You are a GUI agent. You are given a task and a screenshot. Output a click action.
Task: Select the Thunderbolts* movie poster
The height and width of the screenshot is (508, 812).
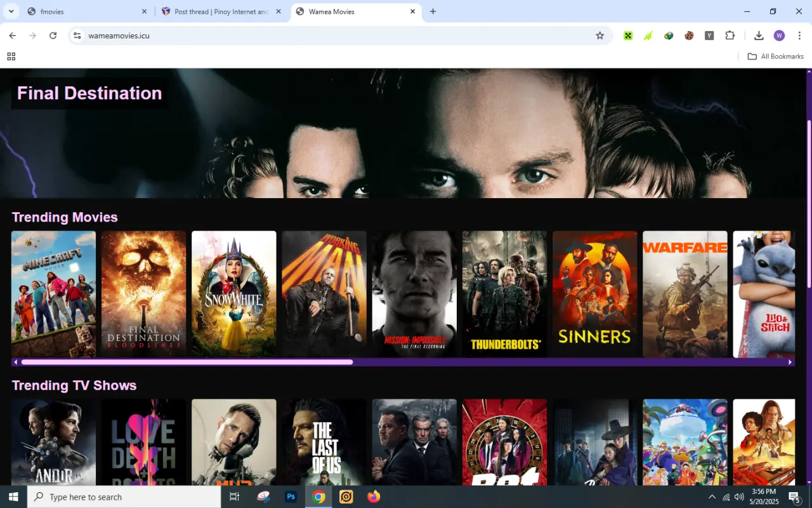pos(505,294)
